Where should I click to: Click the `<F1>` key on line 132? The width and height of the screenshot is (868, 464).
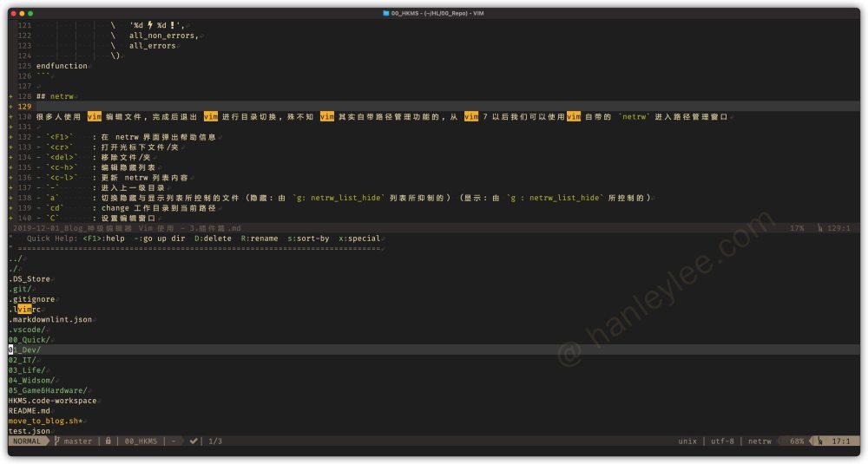59,137
